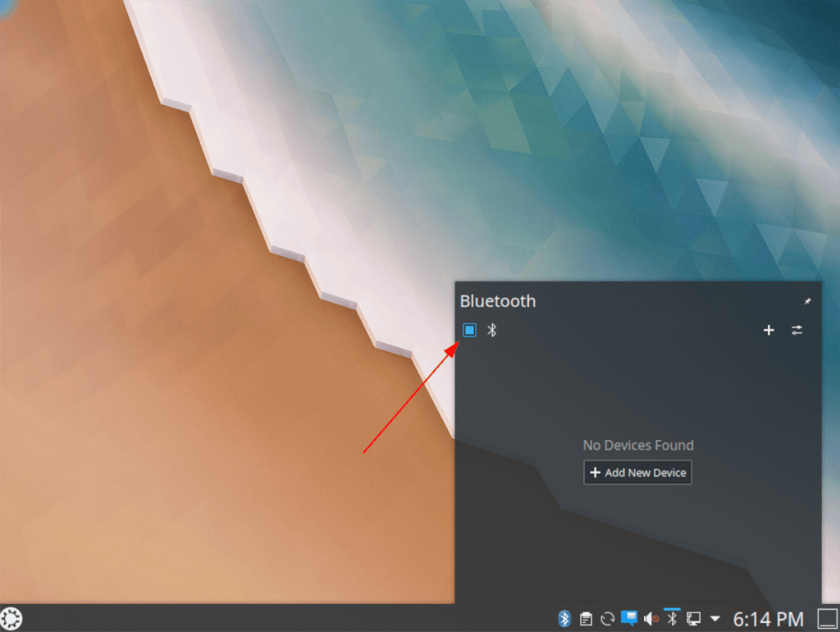840x632 pixels.
Task: Click the software updates refresh icon in tray
Action: pos(607,619)
